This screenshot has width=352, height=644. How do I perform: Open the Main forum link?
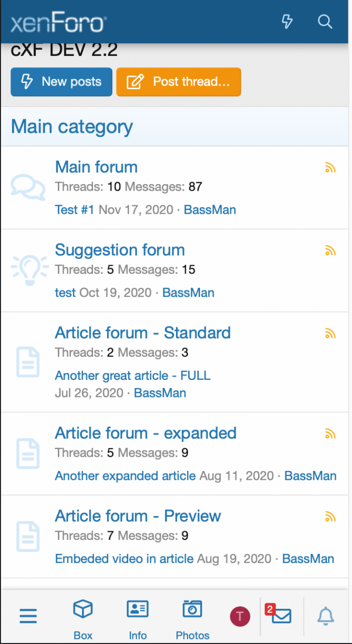tap(96, 167)
